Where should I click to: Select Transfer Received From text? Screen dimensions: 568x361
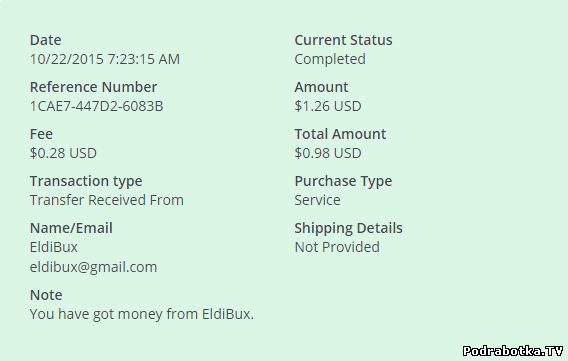point(106,200)
